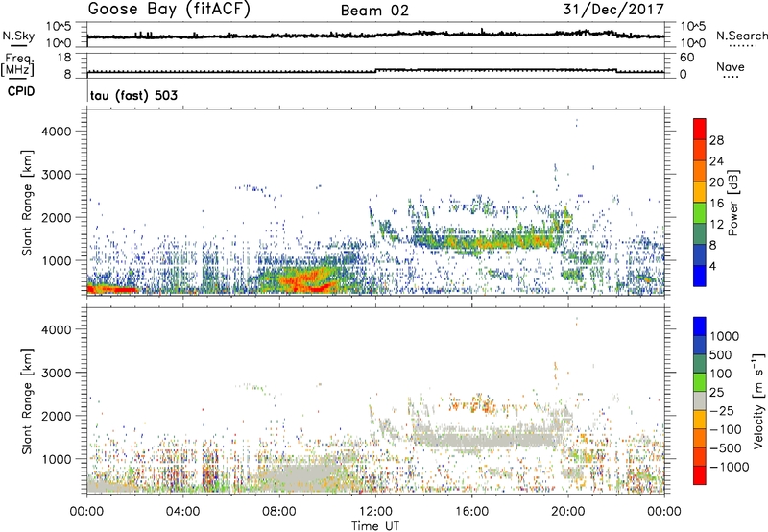
Task: Click the 'N.Search' legend label
Action: click(x=741, y=36)
